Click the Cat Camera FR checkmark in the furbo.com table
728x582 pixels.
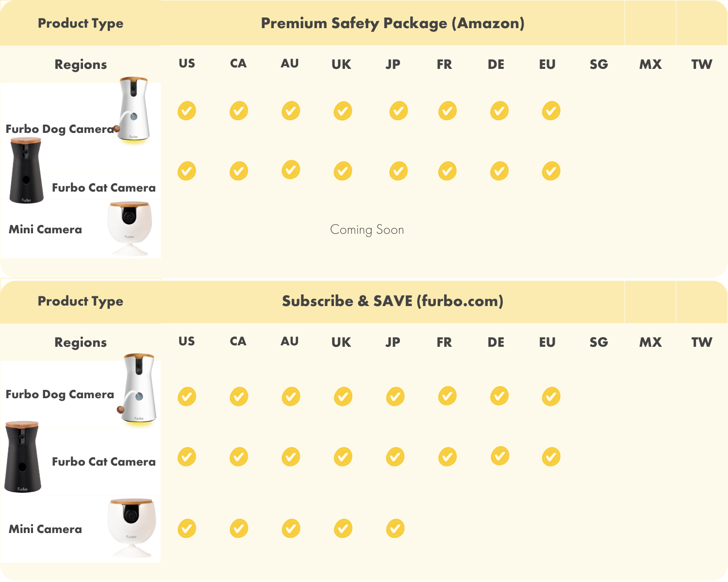[447, 457]
